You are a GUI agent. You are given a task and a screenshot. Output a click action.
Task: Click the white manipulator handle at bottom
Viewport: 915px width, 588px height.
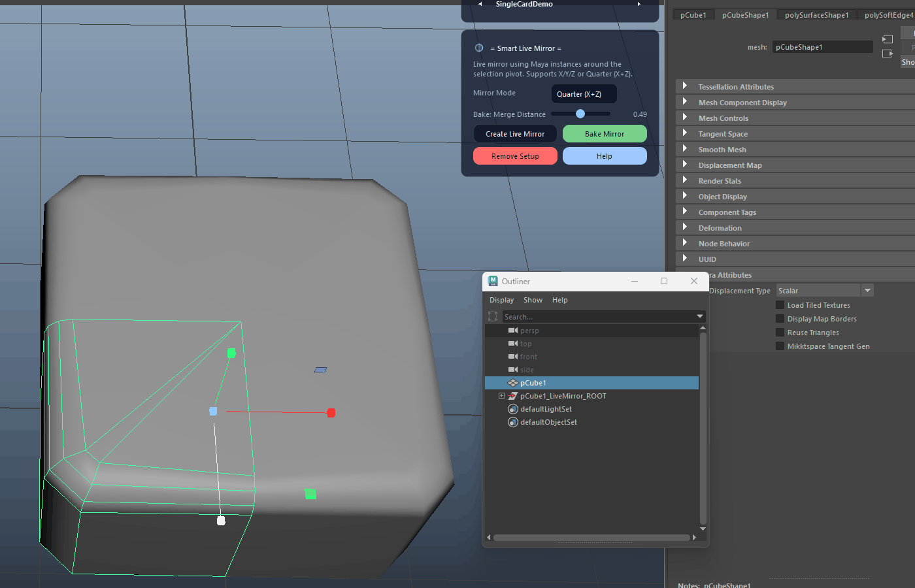coord(221,521)
